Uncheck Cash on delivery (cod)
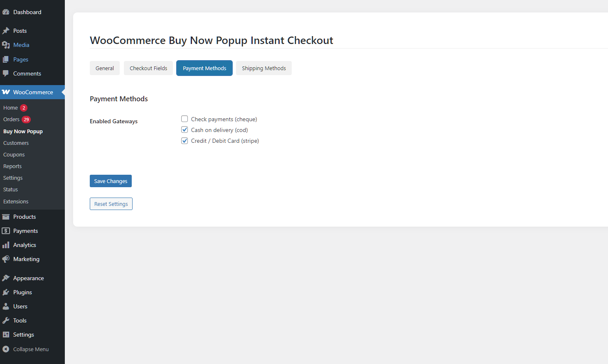 185,130
